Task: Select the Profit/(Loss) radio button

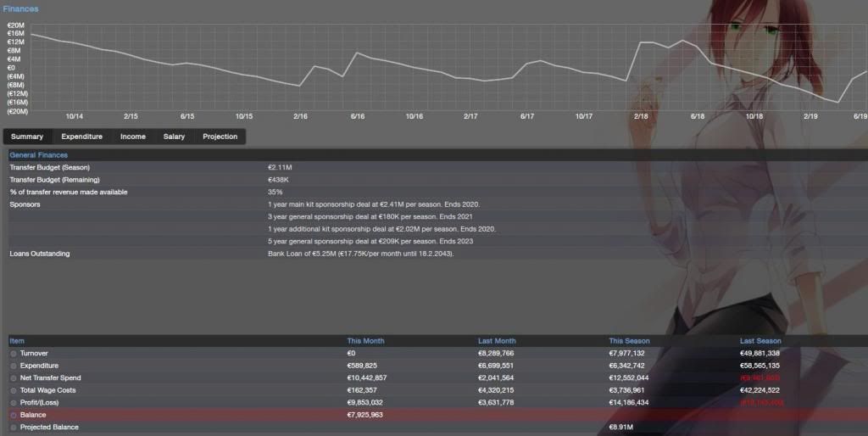Action: pyautogui.click(x=14, y=403)
